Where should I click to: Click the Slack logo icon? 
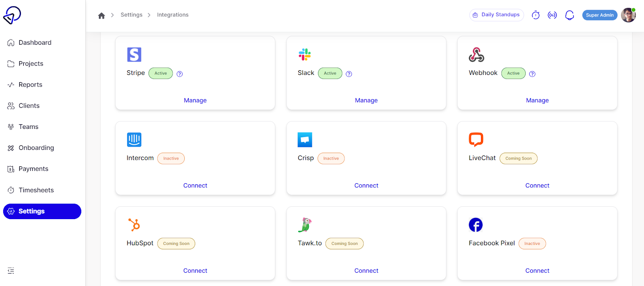pyautogui.click(x=305, y=54)
